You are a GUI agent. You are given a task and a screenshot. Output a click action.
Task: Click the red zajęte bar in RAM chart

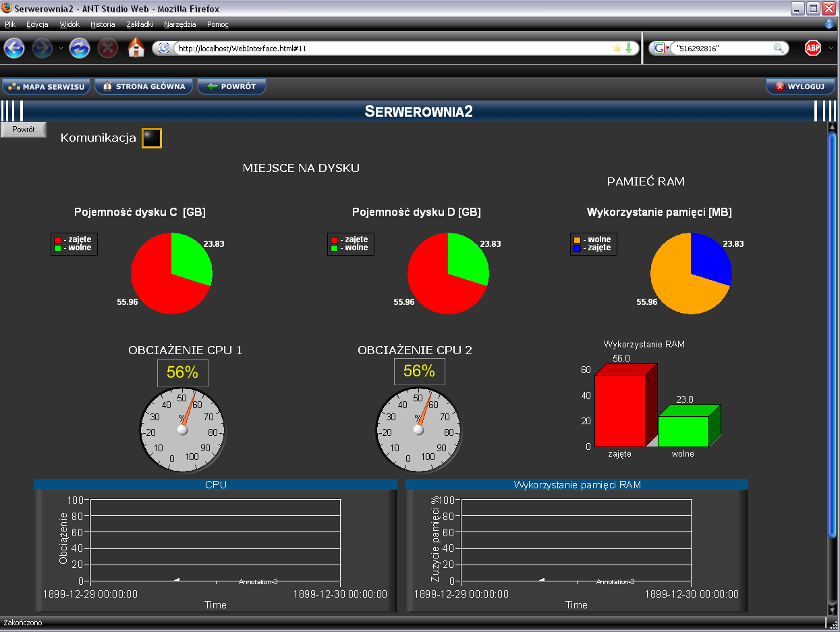620,410
